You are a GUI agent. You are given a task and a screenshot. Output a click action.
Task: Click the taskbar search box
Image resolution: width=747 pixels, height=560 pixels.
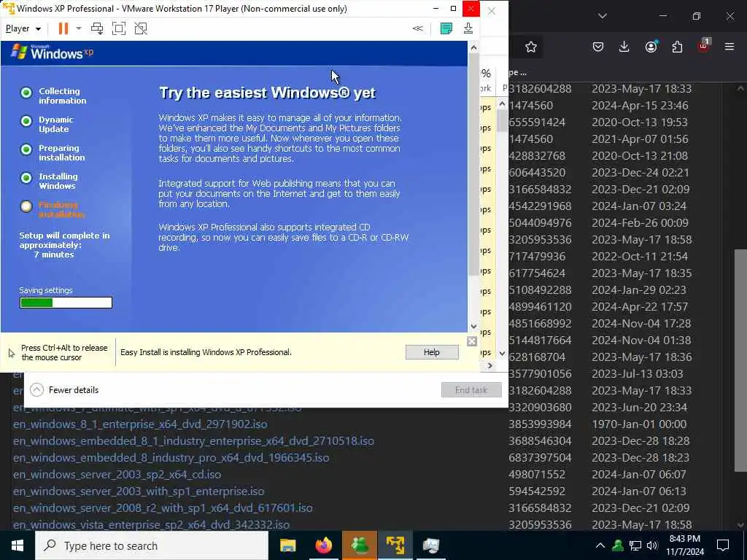click(x=152, y=545)
